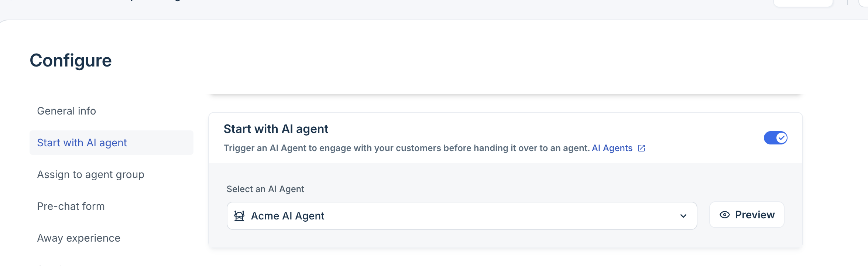This screenshot has height=266, width=868.
Task: Click the checkmark knob on the toggle switch
Action: pyautogui.click(x=781, y=138)
